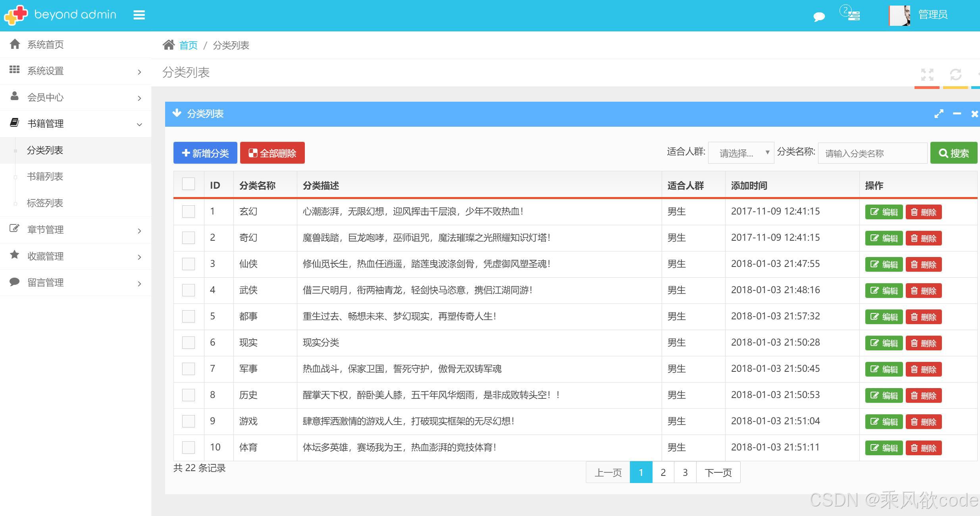The image size is (980, 516).
Task: Open 标签列表 in the sidebar
Action: click(45, 203)
